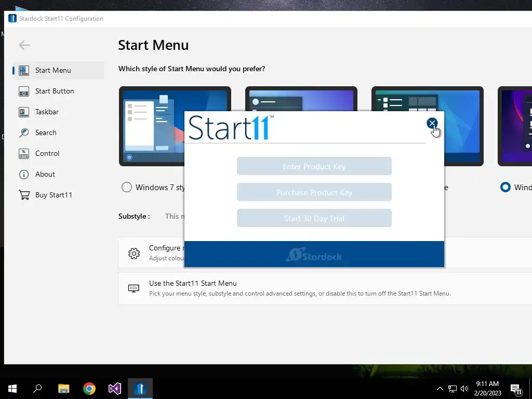Open File Explorer from the taskbar
This screenshot has width=532, height=399.
[63, 389]
